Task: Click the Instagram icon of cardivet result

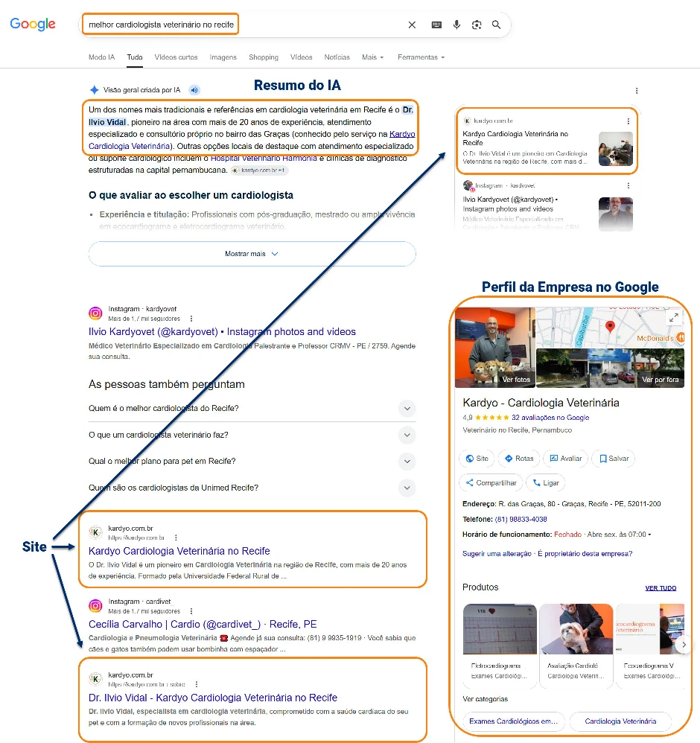Action: [x=95, y=605]
